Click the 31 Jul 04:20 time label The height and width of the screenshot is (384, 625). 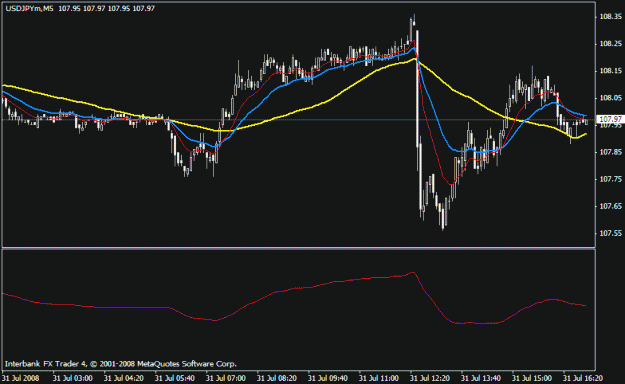[124, 378]
